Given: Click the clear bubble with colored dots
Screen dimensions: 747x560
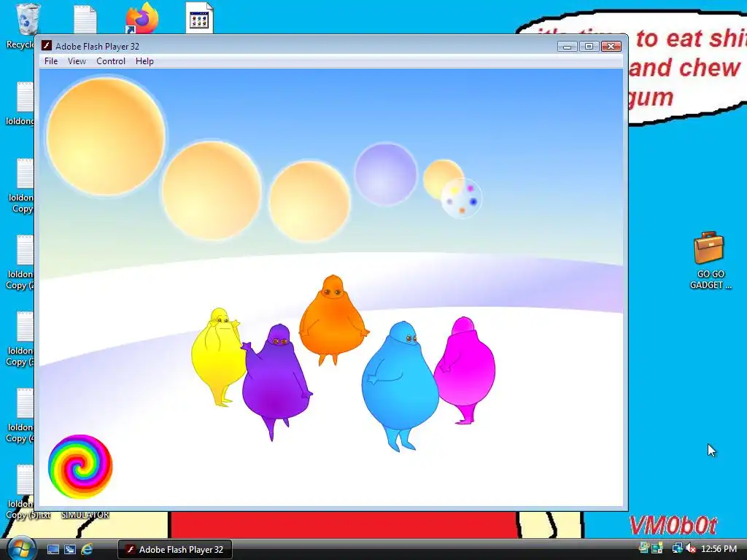Looking at the screenshot, I should [461, 198].
